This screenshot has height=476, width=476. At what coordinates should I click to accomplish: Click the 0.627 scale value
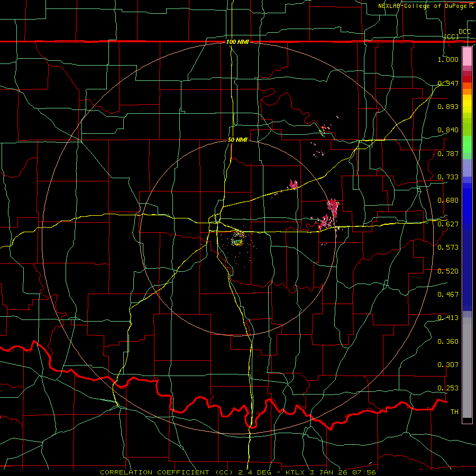[448, 224]
